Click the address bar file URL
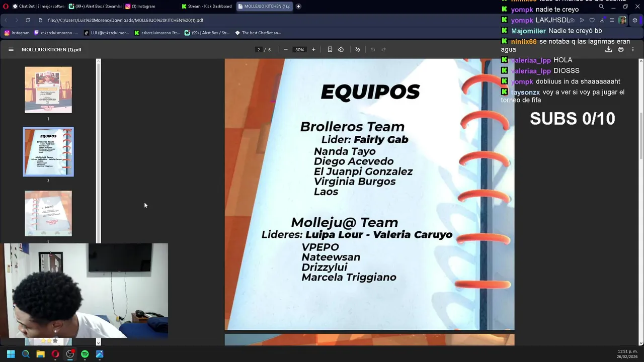 [126, 20]
